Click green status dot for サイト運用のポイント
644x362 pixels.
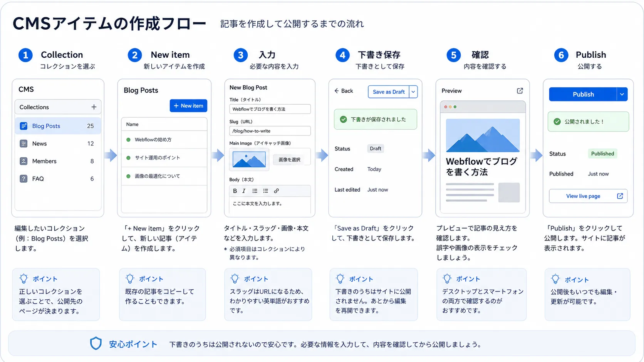(x=128, y=158)
